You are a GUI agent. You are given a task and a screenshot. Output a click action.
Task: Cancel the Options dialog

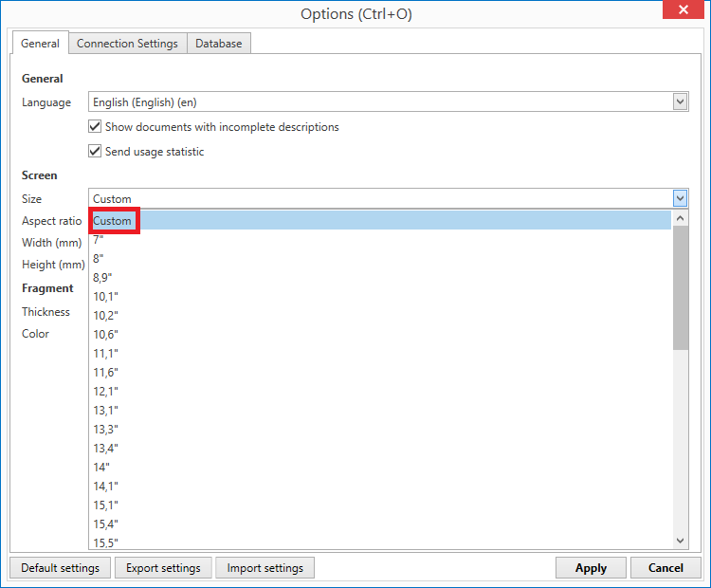coord(665,568)
